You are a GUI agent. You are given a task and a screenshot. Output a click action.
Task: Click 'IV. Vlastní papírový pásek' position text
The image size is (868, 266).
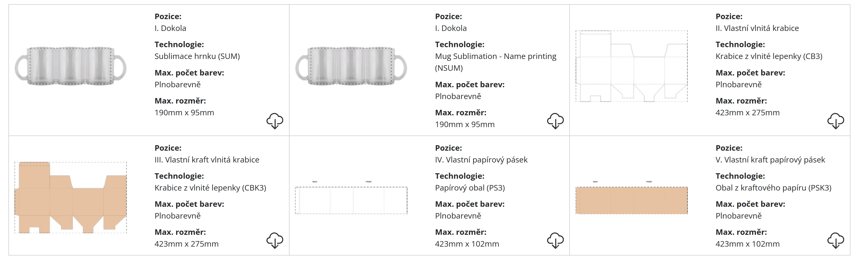click(x=481, y=160)
